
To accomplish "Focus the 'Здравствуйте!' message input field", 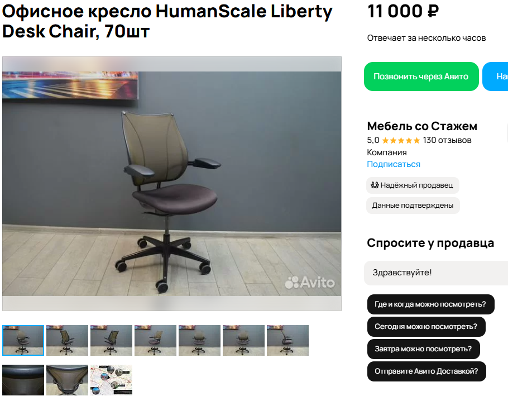I will (436, 273).
